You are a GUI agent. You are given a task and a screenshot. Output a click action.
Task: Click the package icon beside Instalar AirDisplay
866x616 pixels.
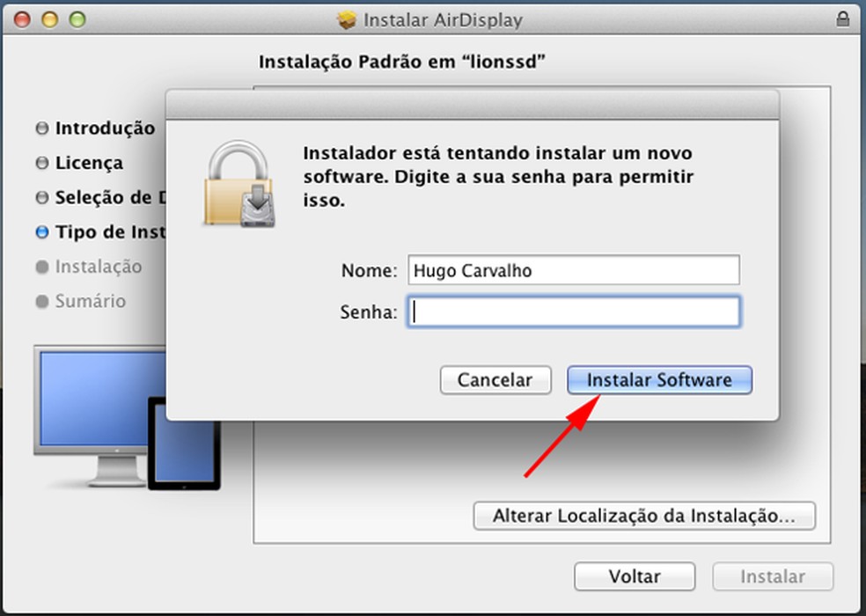coord(347,20)
